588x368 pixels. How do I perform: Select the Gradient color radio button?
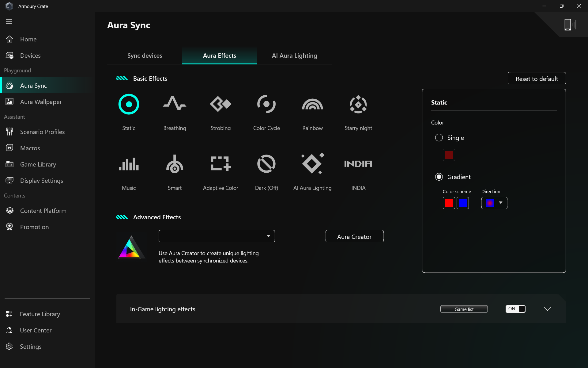(439, 177)
